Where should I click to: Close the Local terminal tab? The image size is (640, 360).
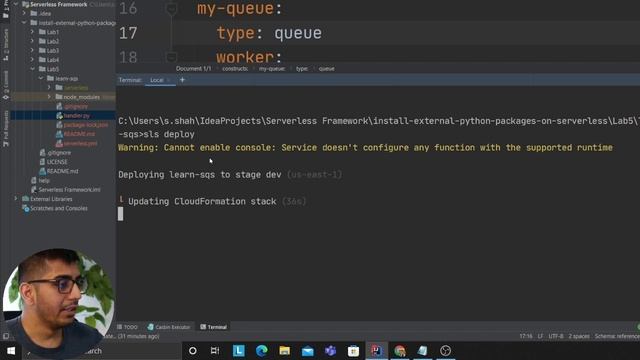[x=168, y=80]
